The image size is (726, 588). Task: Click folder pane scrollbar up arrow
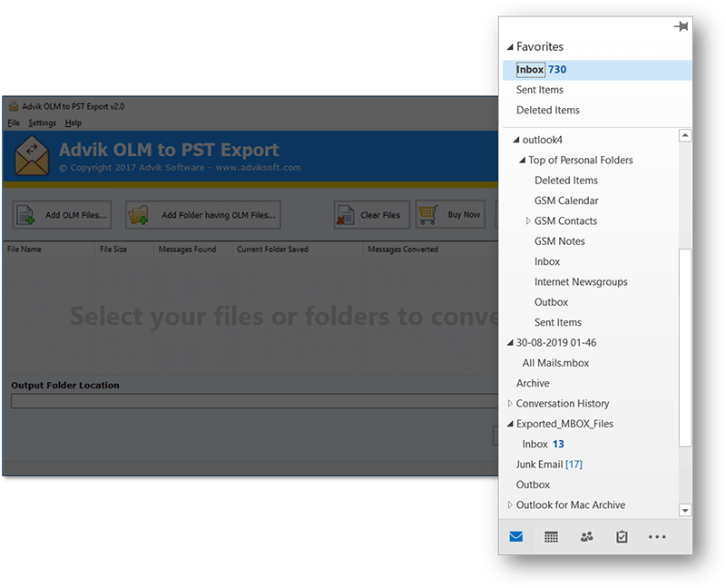pyautogui.click(x=685, y=135)
